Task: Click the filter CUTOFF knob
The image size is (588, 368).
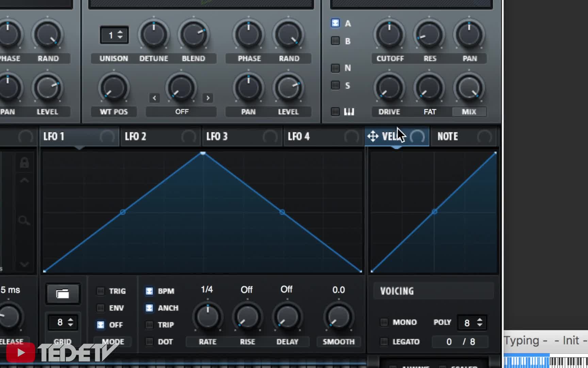Action: [x=389, y=35]
